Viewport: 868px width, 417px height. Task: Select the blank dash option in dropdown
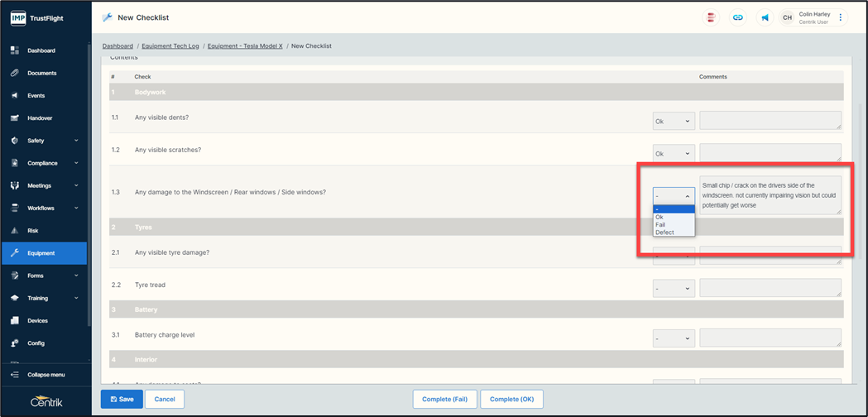click(x=674, y=209)
